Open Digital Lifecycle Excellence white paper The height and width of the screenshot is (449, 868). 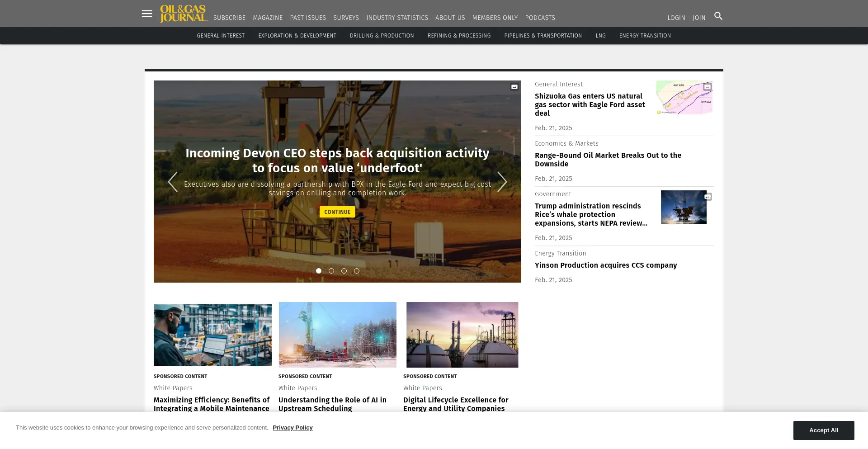(x=456, y=404)
